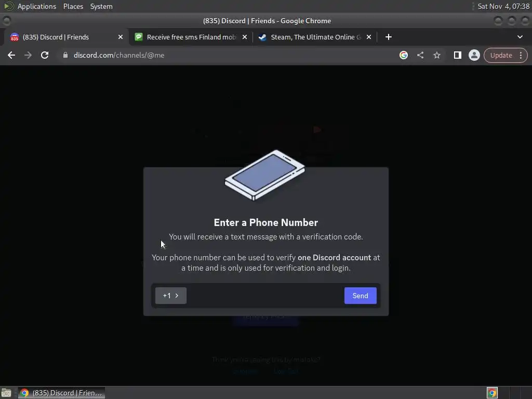Screen dimensions: 532x399
Task: Click the green SMS tab favicon
Action: click(x=138, y=37)
